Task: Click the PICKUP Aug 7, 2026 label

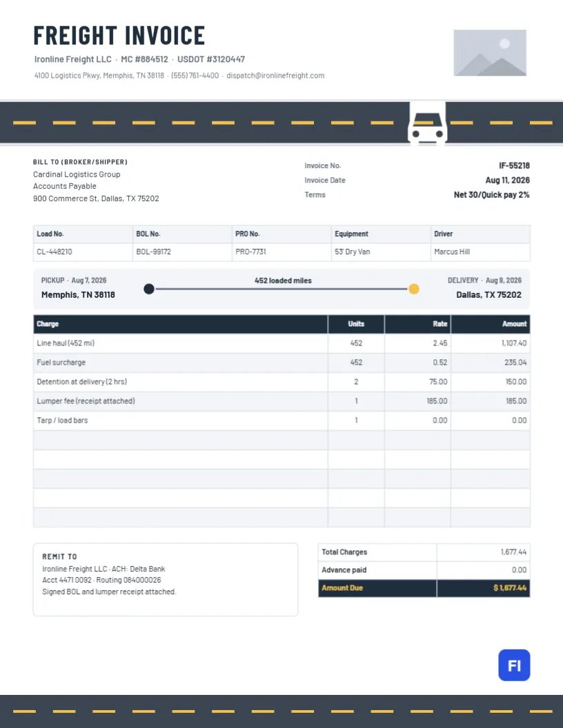Action: (74, 281)
